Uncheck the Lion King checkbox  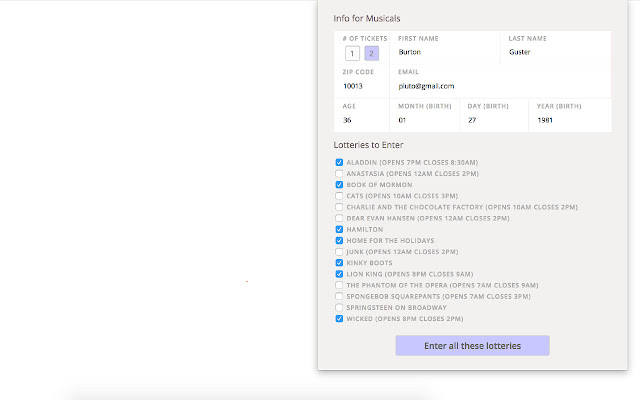339,274
